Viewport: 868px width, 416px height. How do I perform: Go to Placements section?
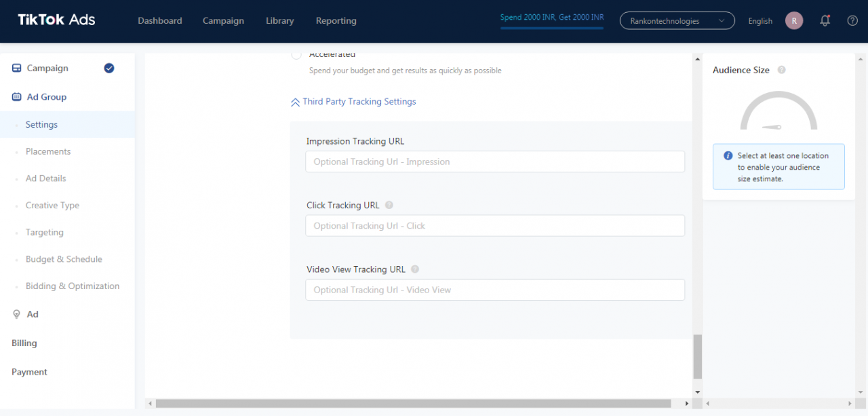(48, 151)
